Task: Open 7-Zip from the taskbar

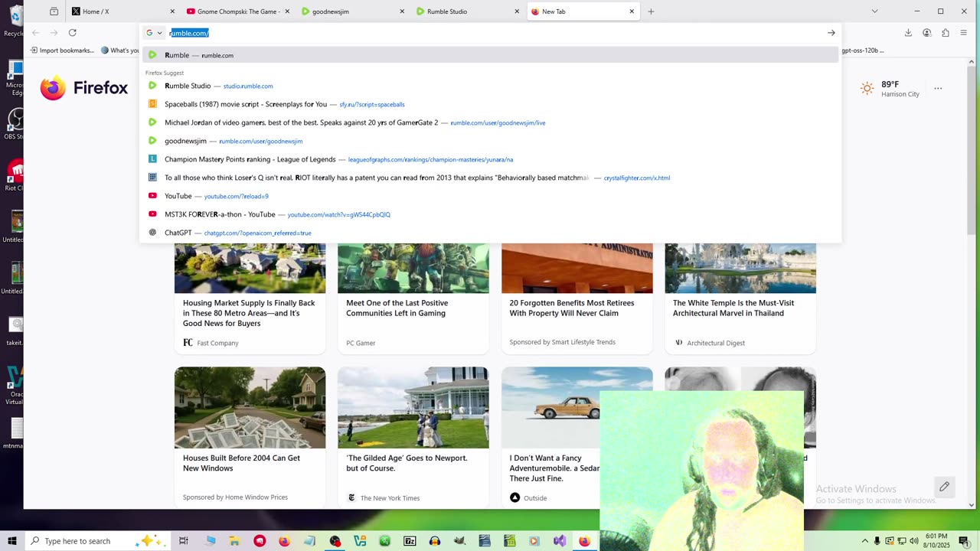Action: (x=410, y=541)
